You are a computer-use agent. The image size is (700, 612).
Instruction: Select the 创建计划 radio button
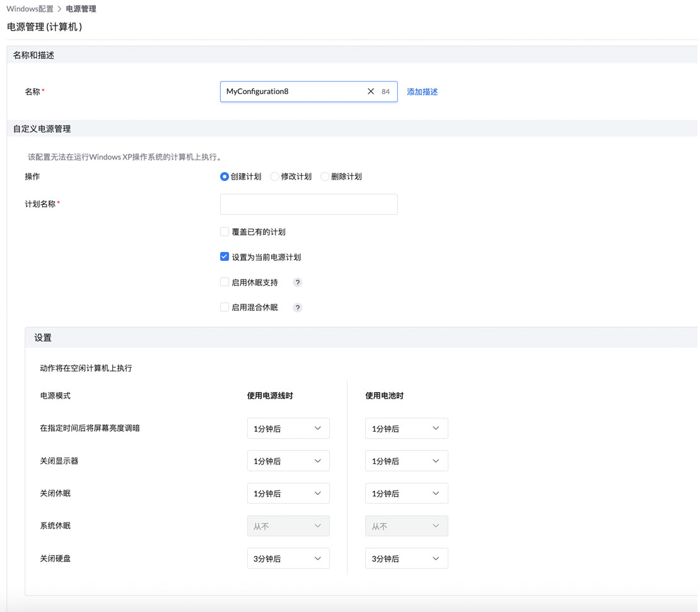click(225, 176)
